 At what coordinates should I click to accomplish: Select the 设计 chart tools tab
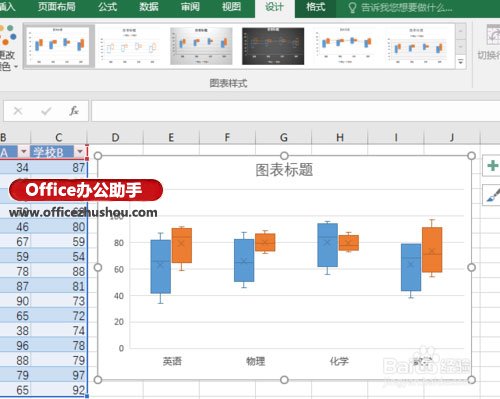pyautogui.click(x=275, y=7)
